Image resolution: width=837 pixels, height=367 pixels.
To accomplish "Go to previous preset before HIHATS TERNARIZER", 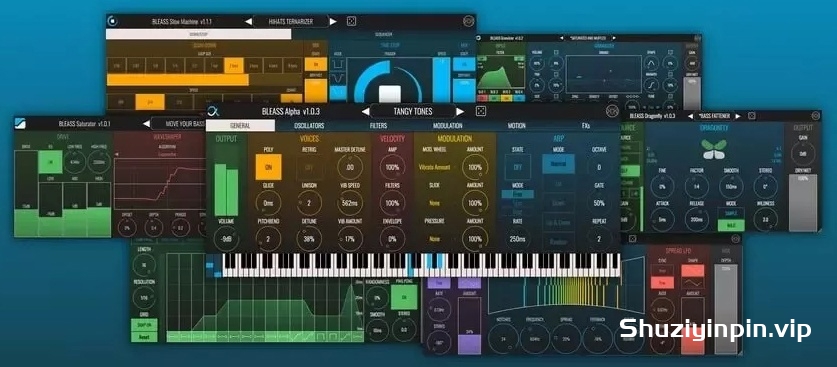I will tap(248, 22).
